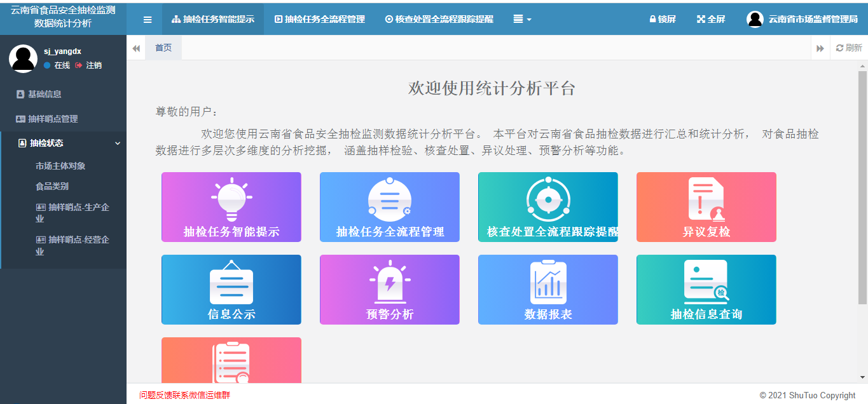The height and width of the screenshot is (404, 868).
Task: Open 抽检任务智能提示 lightbulb card
Action: [231, 207]
